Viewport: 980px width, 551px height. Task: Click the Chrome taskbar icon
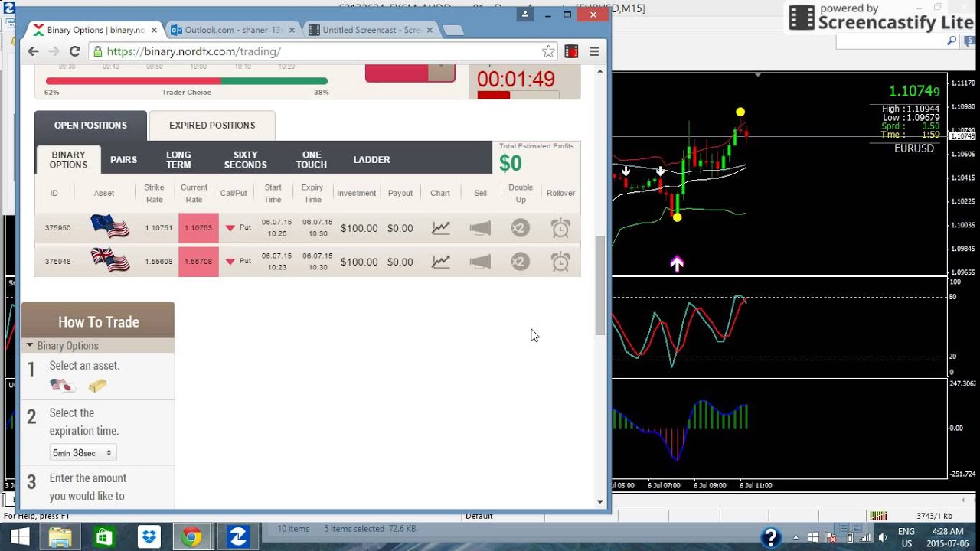tap(191, 536)
